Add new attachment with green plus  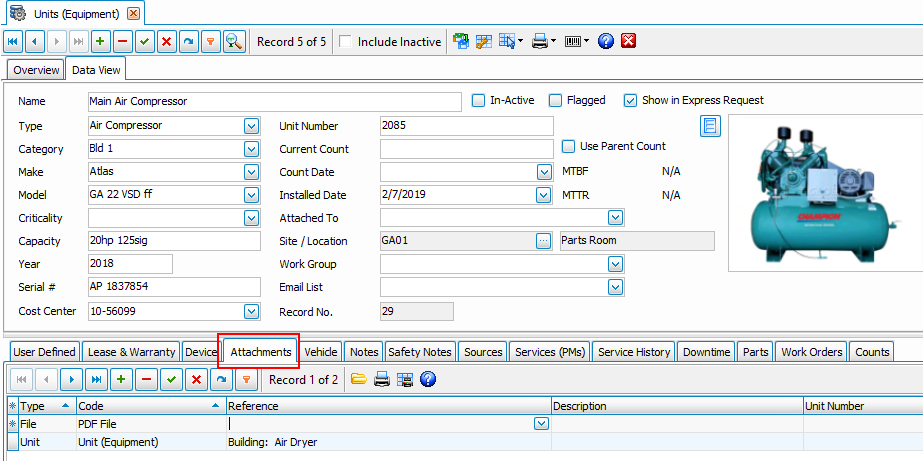tap(121, 380)
